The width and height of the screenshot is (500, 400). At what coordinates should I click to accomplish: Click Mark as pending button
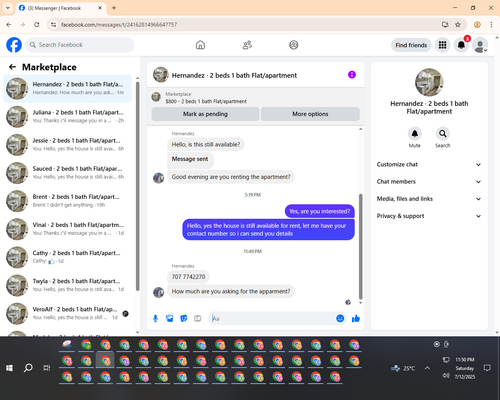[x=205, y=114]
